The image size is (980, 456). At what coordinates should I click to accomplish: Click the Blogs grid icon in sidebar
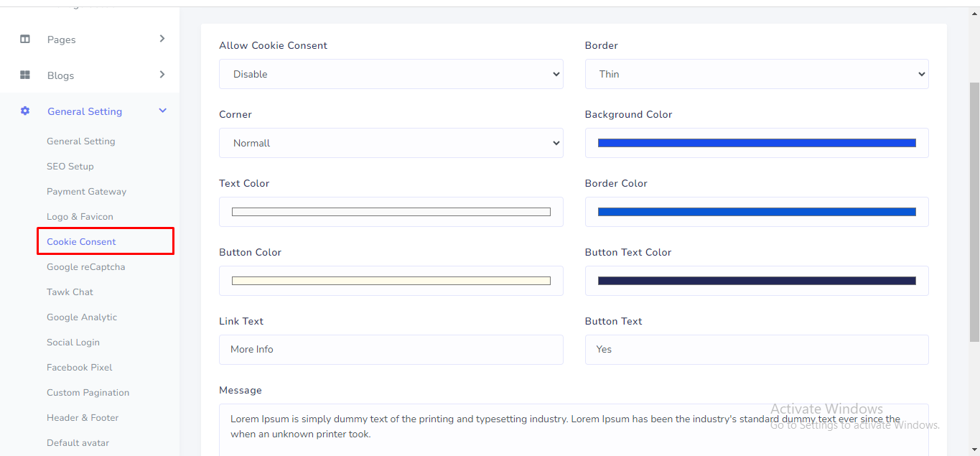coord(25,75)
